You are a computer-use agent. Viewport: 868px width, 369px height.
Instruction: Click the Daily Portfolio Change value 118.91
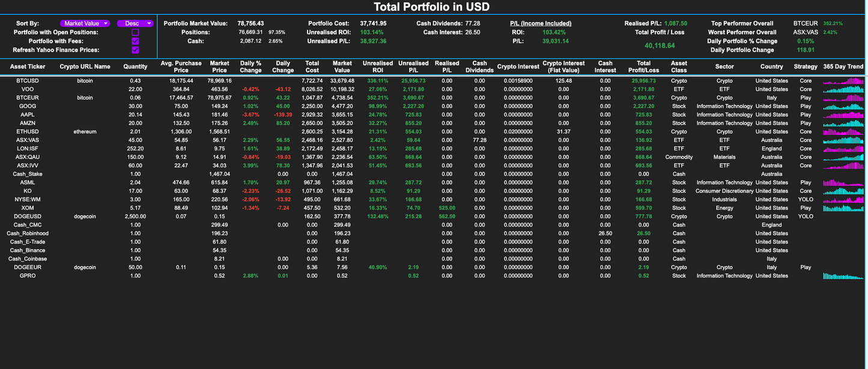[806, 50]
